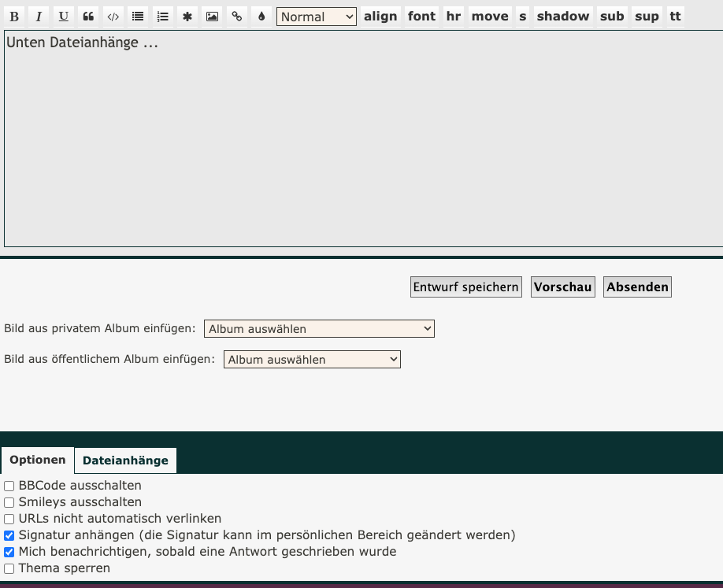
Task: Add a bulleted list via the toolbar
Action: click(x=138, y=17)
